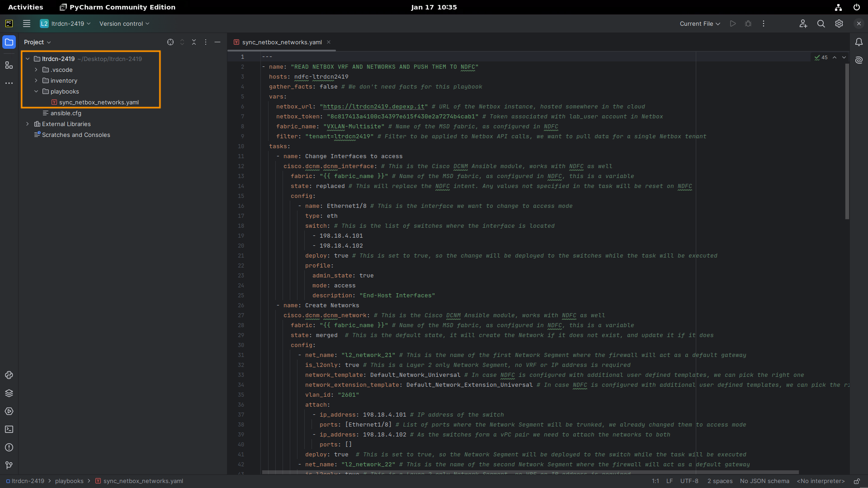Select the sync_netbox_networks.yaml editor tab
The image size is (868, 488).
282,42
